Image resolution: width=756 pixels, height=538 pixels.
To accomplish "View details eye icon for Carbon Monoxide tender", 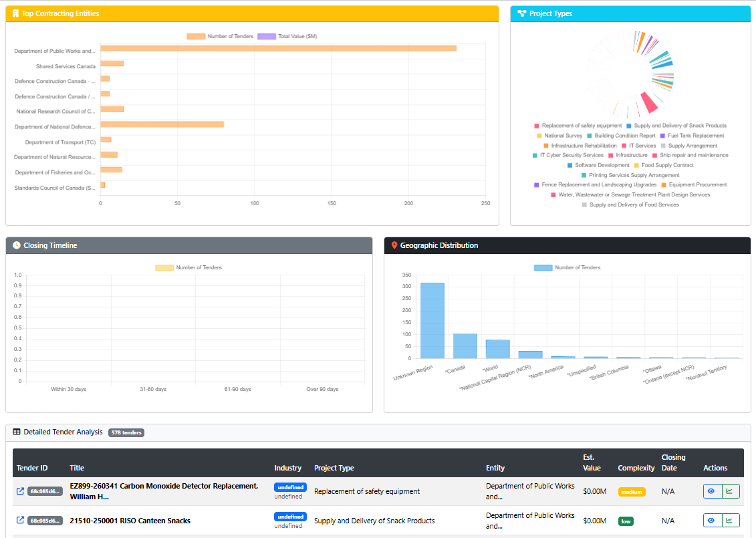I will tap(712, 491).
